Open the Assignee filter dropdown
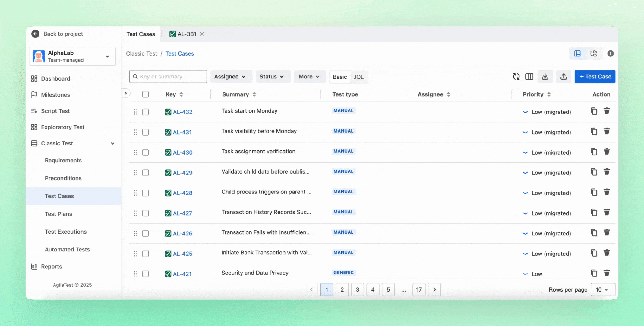The width and height of the screenshot is (644, 326). (x=231, y=76)
